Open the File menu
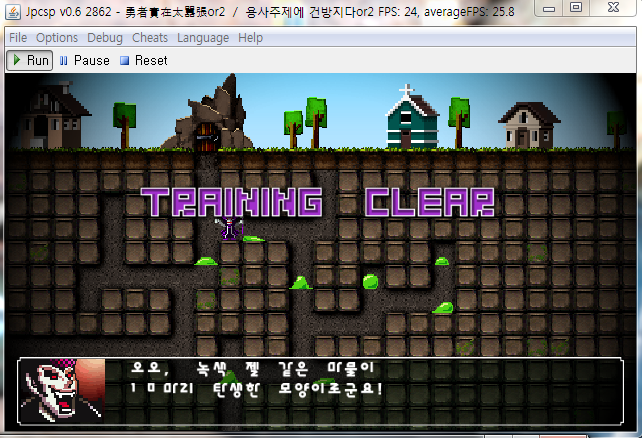 pos(18,38)
